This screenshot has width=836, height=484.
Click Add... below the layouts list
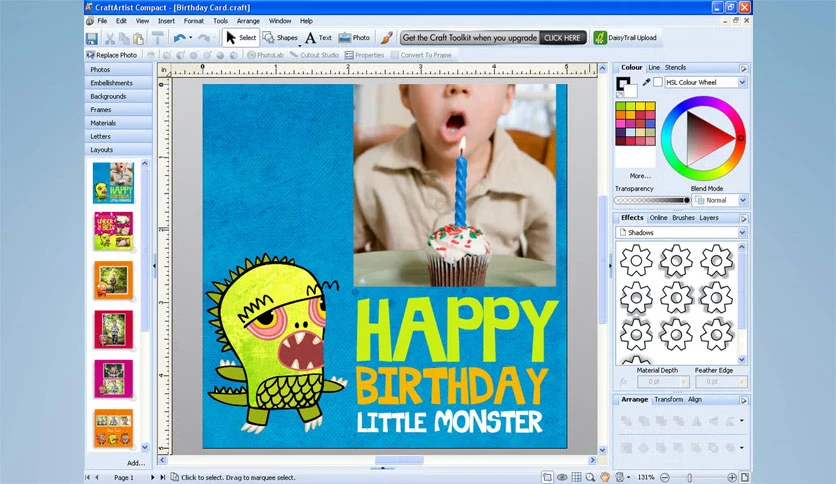(x=136, y=463)
